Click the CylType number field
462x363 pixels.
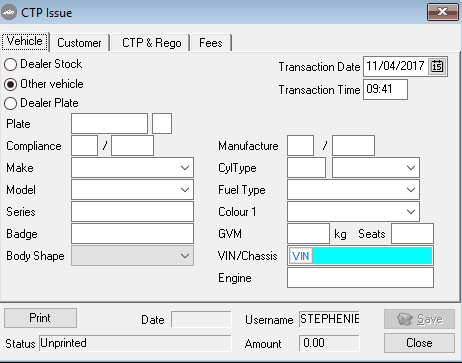tap(306, 168)
